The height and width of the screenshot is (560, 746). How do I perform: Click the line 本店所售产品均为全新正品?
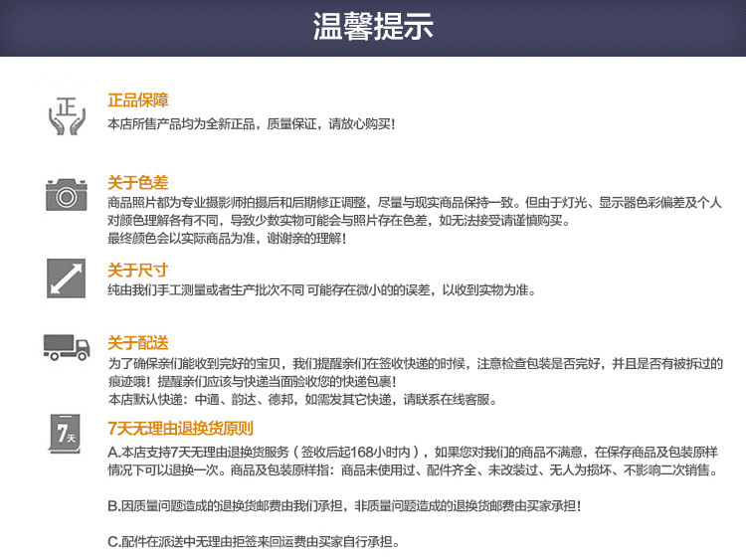click(252, 124)
